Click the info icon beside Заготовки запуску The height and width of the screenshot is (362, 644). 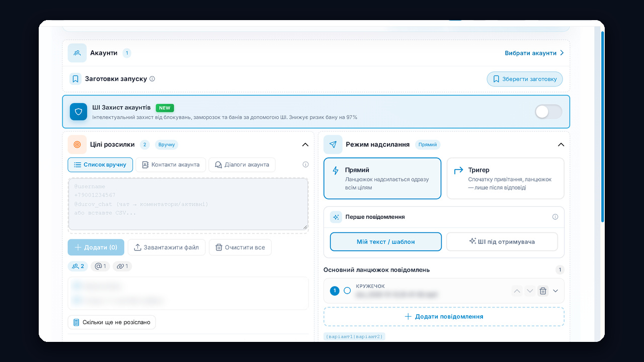pyautogui.click(x=152, y=79)
